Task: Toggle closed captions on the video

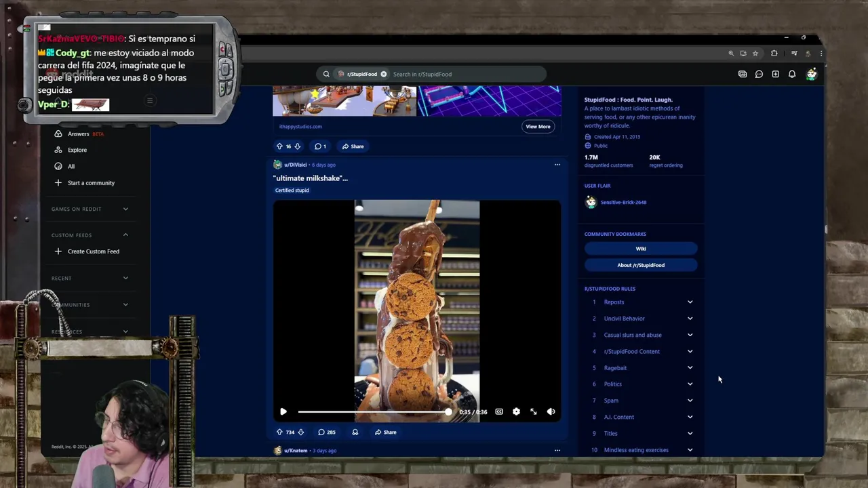Action: click(x=499, y=411)
